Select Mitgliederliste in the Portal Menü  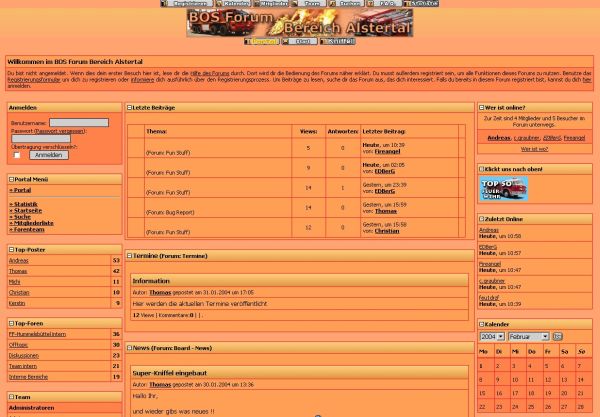[30, 223]
